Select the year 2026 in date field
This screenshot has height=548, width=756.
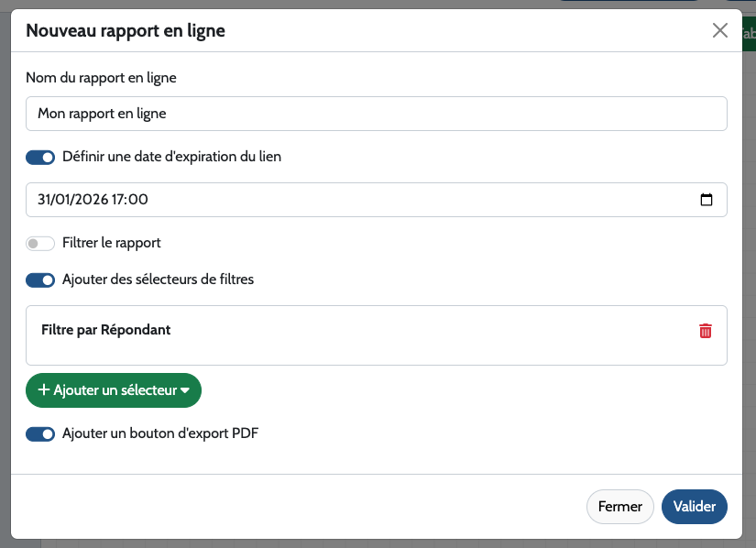(92, 200)
